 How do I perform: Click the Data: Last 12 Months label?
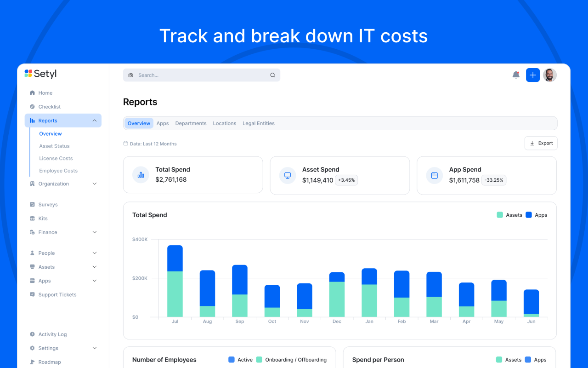(153, 144)
